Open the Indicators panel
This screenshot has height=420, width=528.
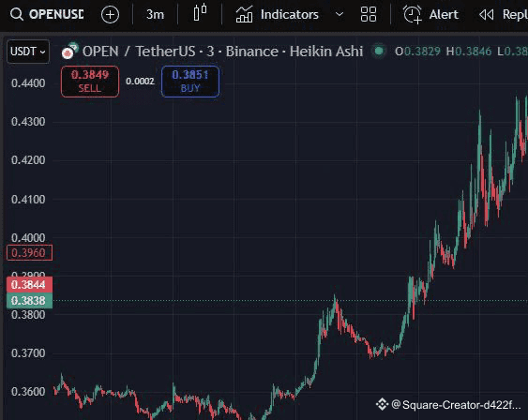pos(278,14)
